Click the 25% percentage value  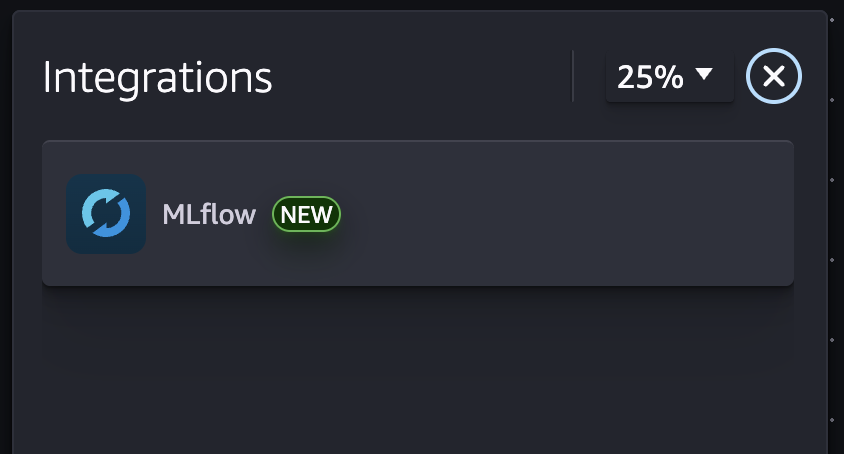650,77
